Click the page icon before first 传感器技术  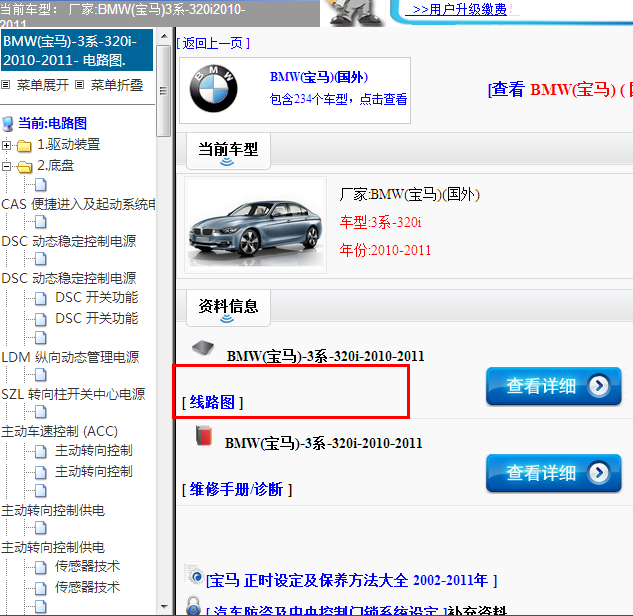click(x=40, y=568)
